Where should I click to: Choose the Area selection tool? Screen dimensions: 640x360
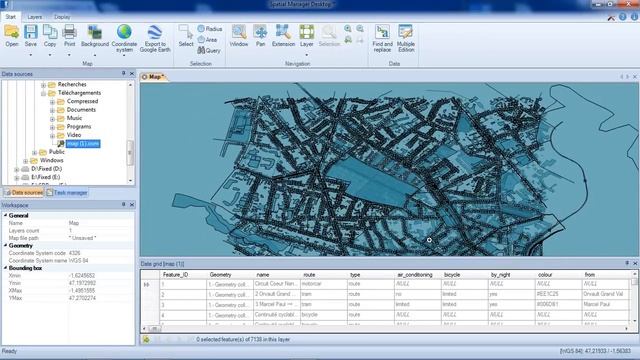coord(207,40)
